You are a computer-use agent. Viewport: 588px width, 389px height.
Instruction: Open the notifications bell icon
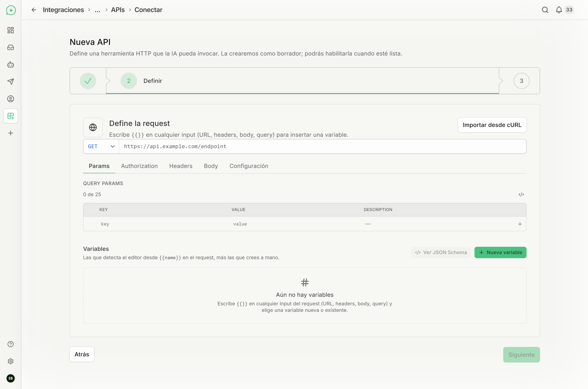[x=559, y=10]
